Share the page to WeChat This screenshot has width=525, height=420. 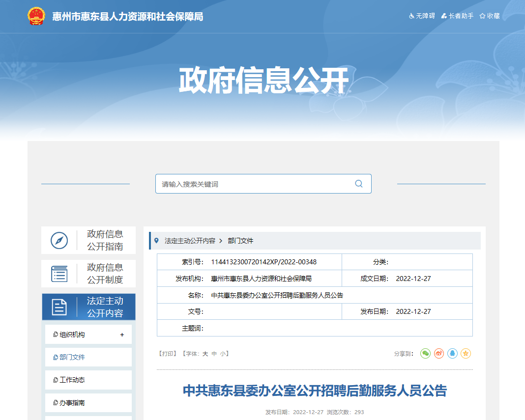pyautogui.click(x=425, y=353)
